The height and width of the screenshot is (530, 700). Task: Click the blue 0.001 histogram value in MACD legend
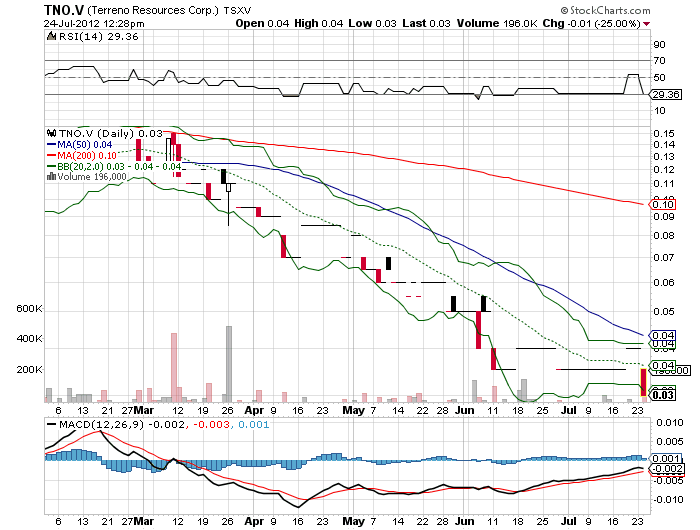coord(254,425)
